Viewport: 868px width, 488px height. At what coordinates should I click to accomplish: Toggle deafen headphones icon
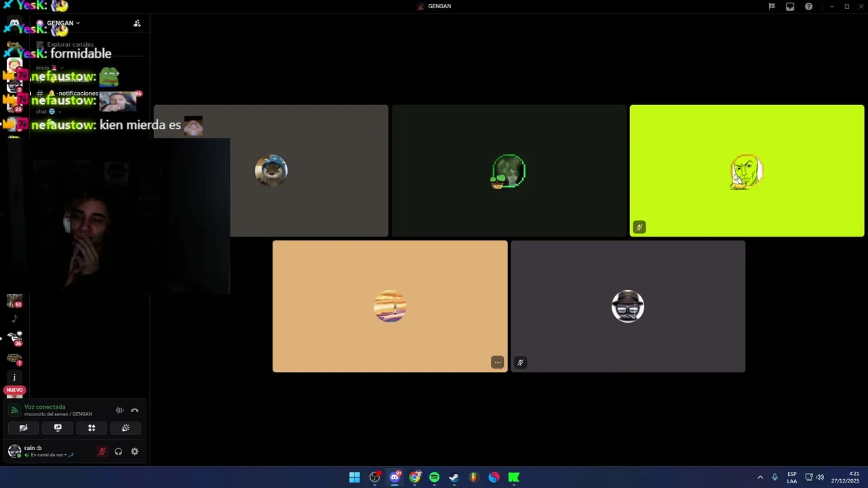tap(118, 451)
